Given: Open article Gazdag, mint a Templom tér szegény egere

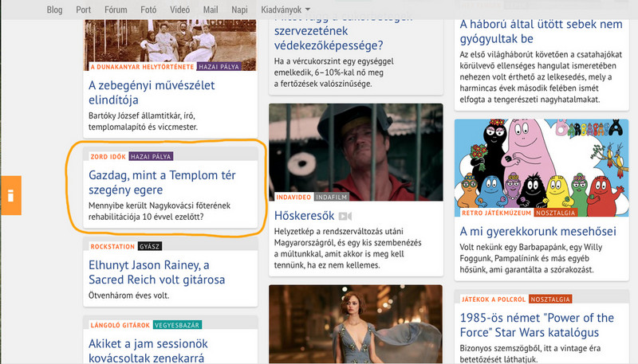Looking at the screenshot, I should click(162, 182).
